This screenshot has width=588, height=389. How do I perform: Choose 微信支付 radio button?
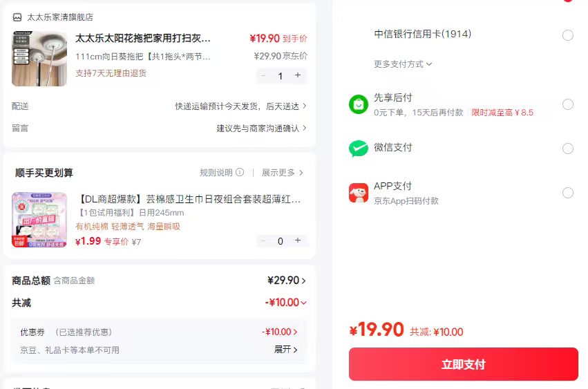point(568,149)
